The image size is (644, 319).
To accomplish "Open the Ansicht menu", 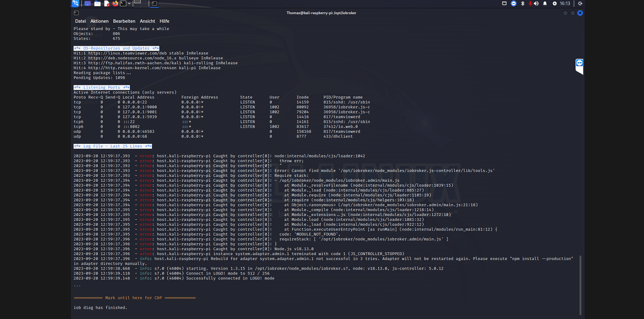I will [147, 21].
